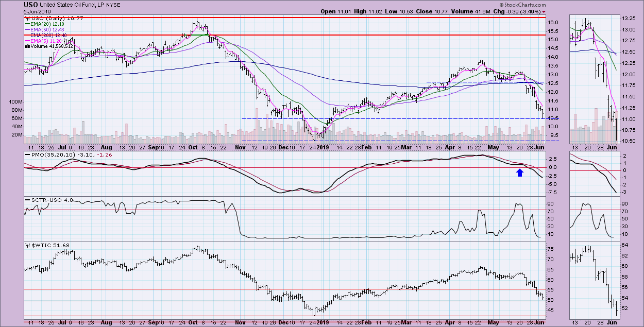
Task: Click the red down triangle after Chg
Action: point(545,11)
